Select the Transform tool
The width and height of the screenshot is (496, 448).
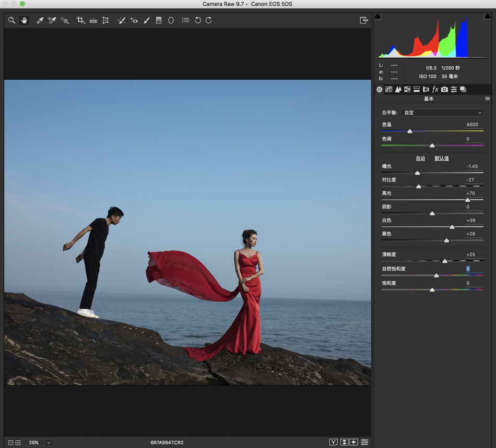pos(105,20)
